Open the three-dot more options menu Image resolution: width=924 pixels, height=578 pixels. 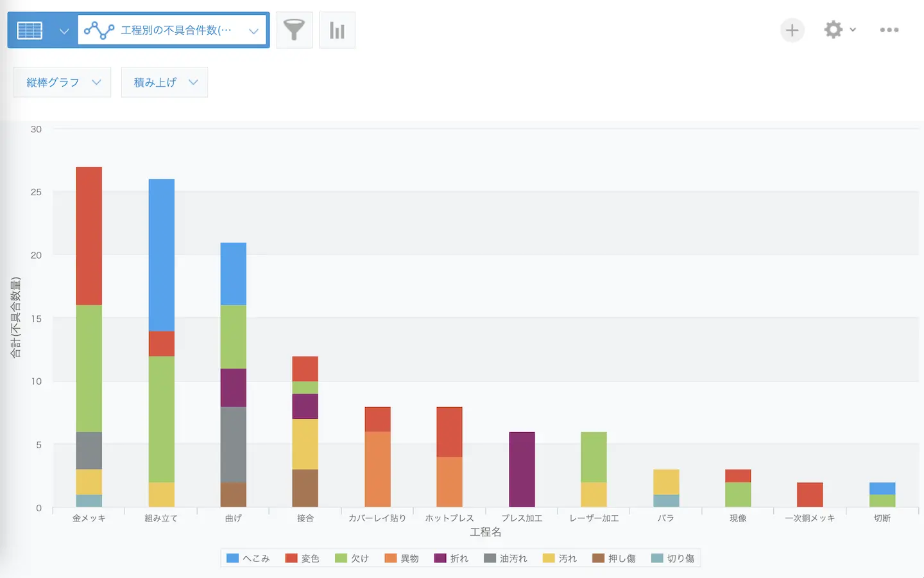pyautogui.click(x=889, y=30)
